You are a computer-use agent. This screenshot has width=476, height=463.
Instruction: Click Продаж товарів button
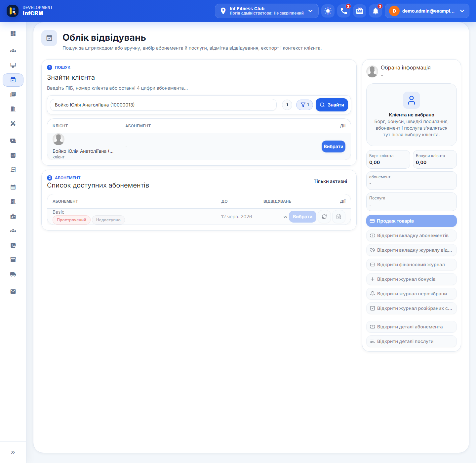point(412,221)
